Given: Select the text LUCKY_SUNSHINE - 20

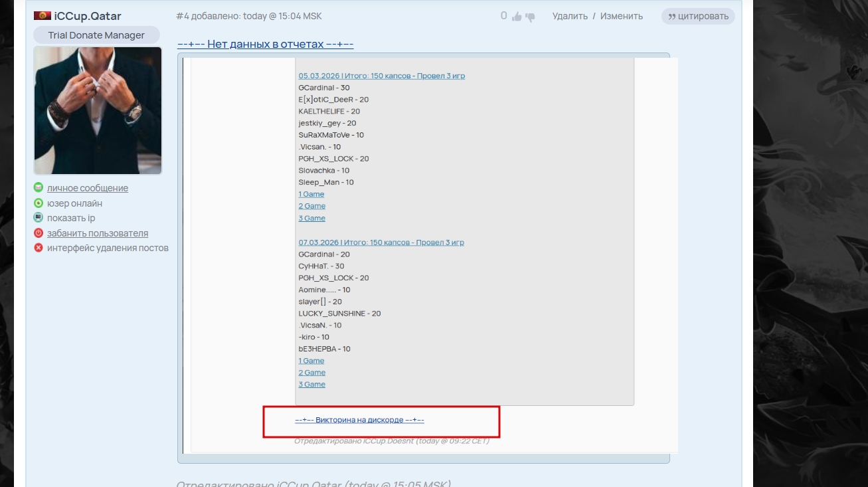Looking at the screenshot, I should (340, 314).
